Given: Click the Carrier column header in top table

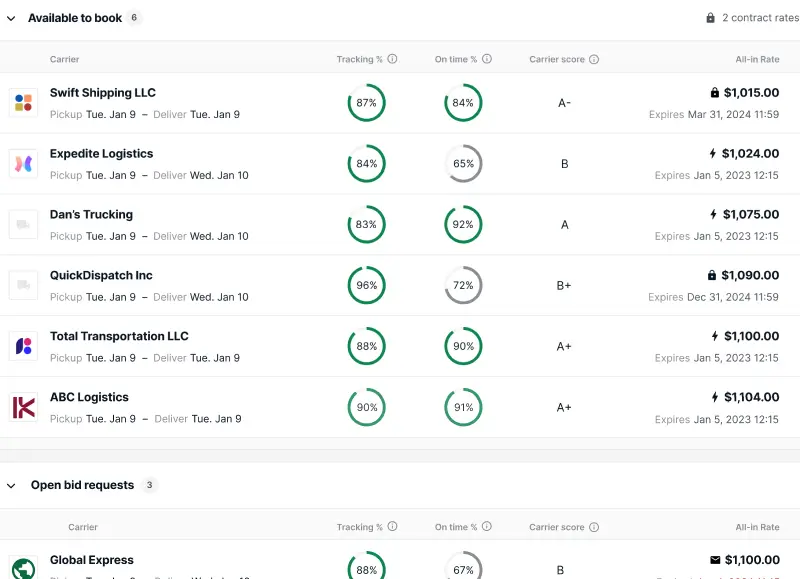Looking at the screenshot, I should click(x=64, y=59).
